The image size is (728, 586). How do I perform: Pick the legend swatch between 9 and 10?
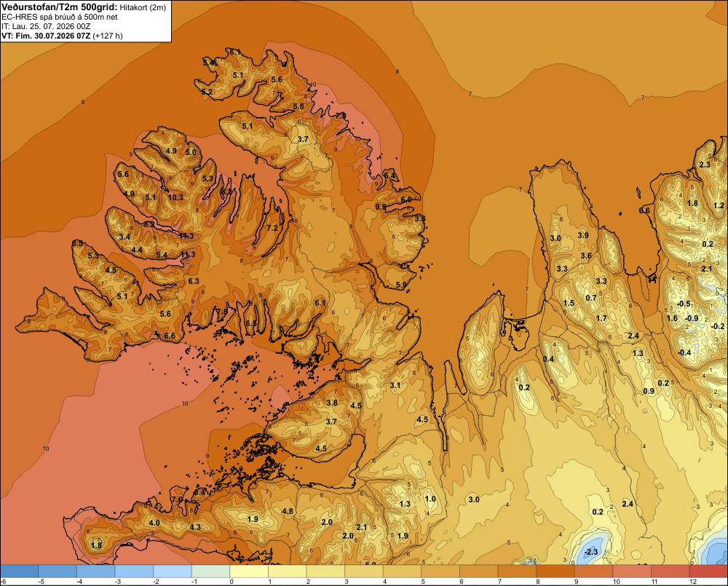[594, 571]
